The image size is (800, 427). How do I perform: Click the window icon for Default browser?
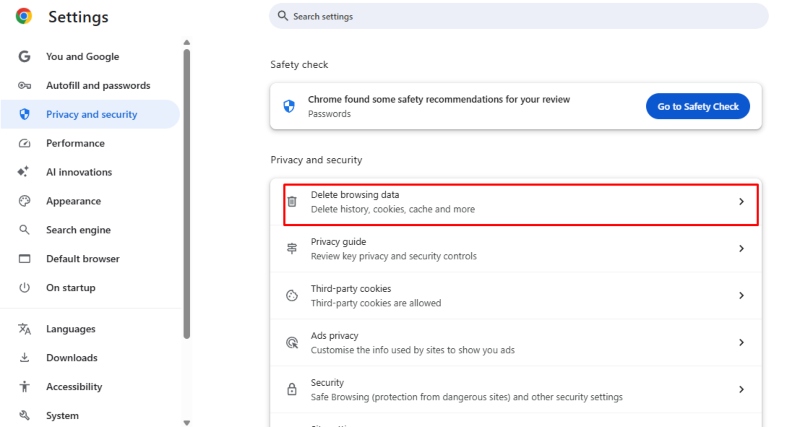pyautogui.click(x=24, y=259)
